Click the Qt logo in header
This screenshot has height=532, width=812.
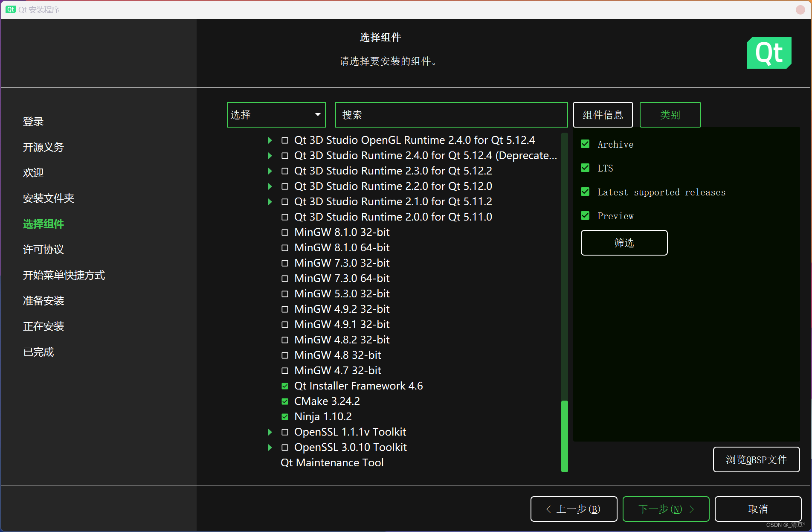(769, 53)
